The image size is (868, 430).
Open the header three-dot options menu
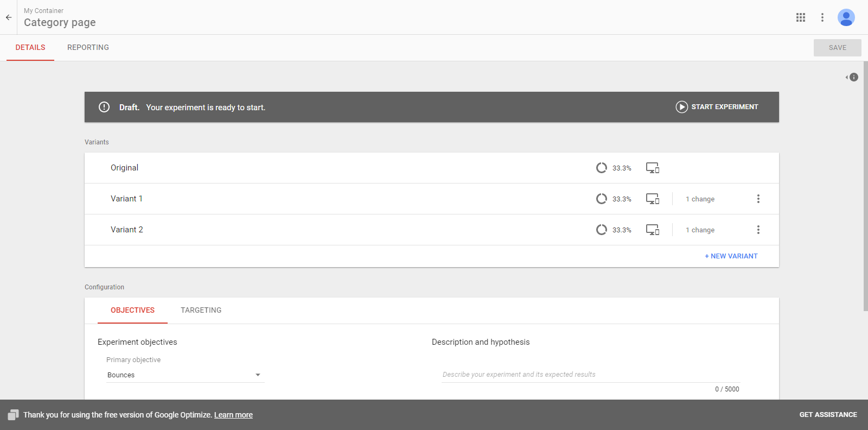point(822,17)
